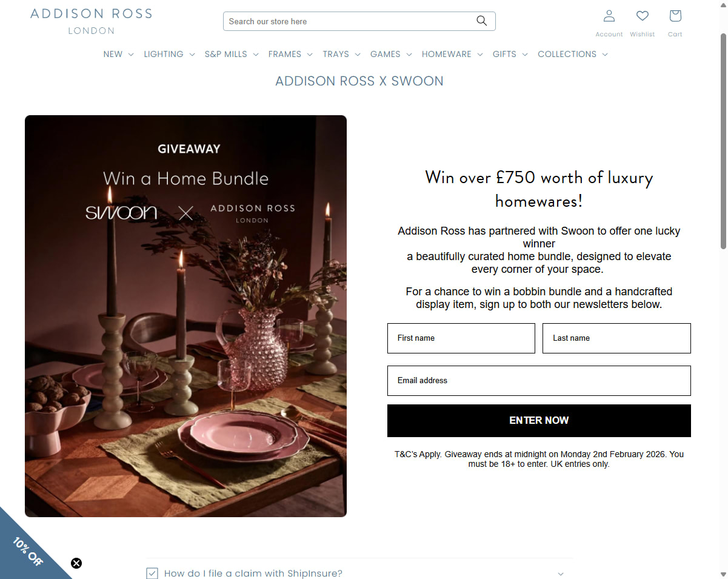728x579 pixels.
Task: Open the HOMEWARE dropdown menu
Action: point(452,54)
